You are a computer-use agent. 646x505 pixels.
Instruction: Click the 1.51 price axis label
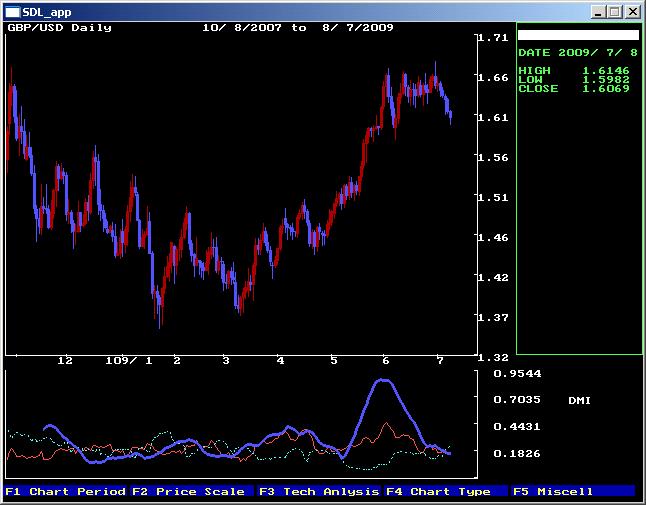point(493,198)
